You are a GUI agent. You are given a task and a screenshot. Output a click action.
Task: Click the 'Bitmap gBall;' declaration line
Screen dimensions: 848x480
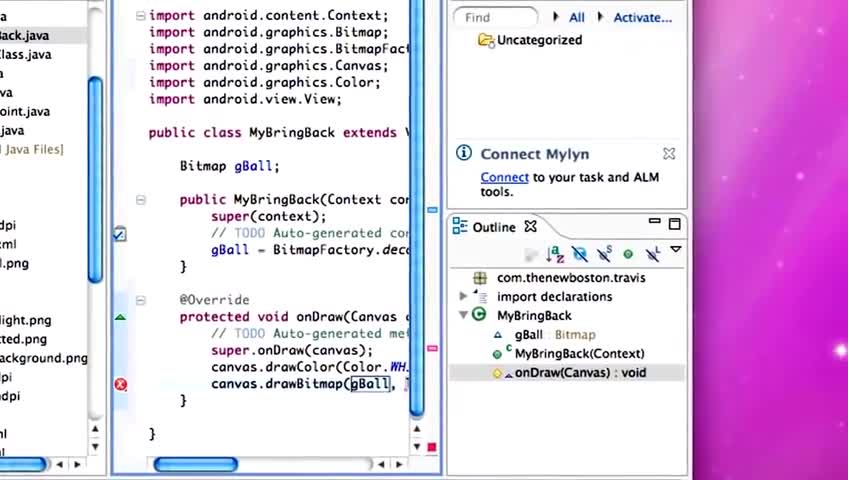(x=230, y=166)
